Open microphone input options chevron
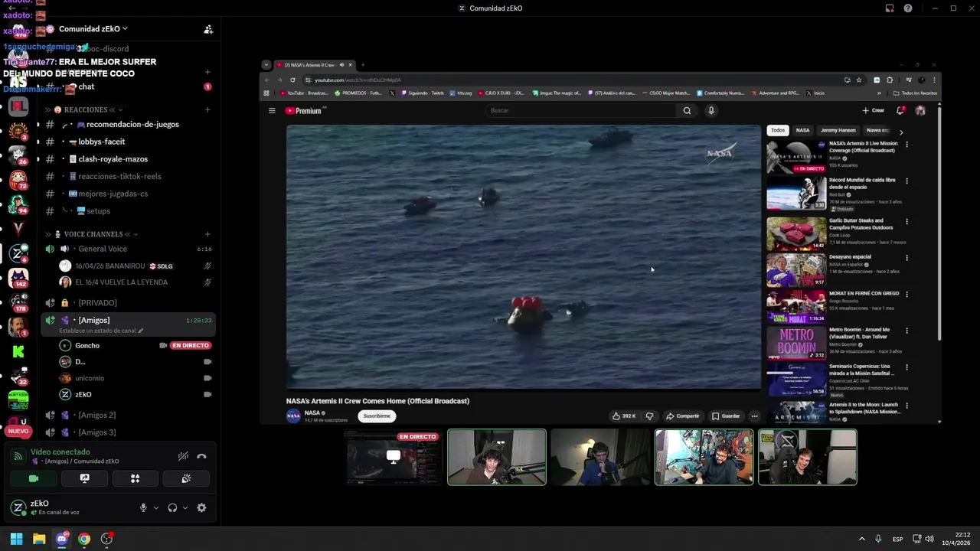Screen dimensions: 980x551 tap(156, 507)
